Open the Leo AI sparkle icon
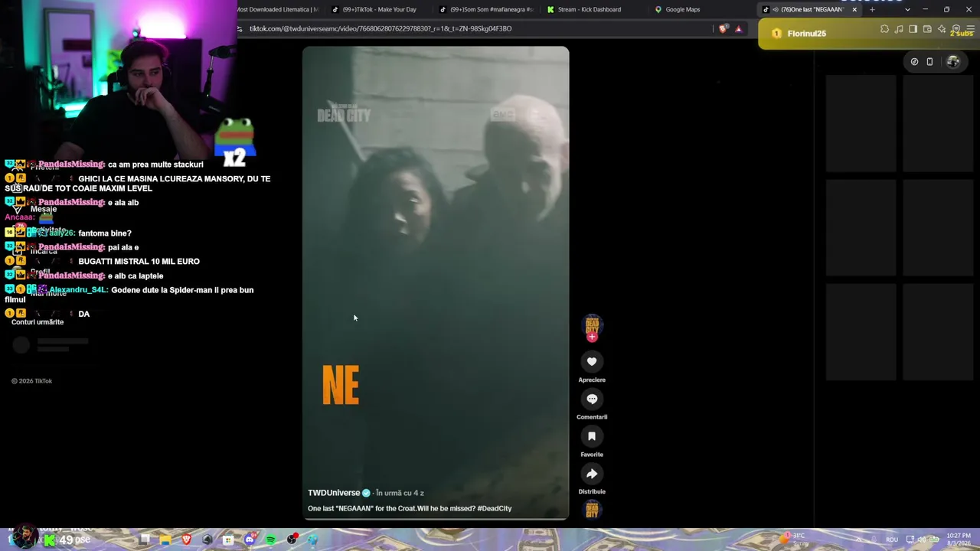The width and height of the screenshot is (980, 551). 942,29
